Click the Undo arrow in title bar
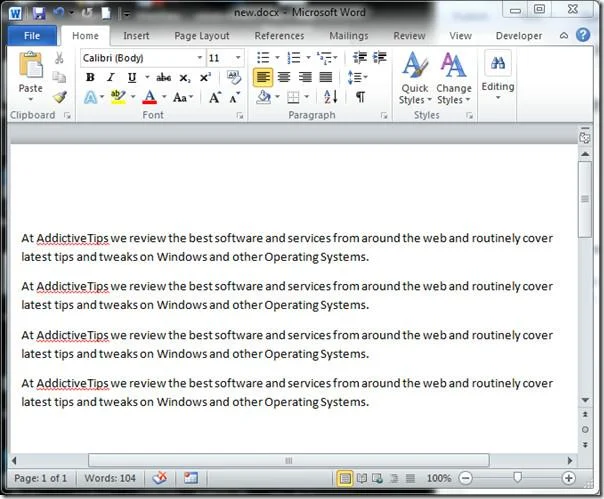604x499 pixels. click(59, 13)
